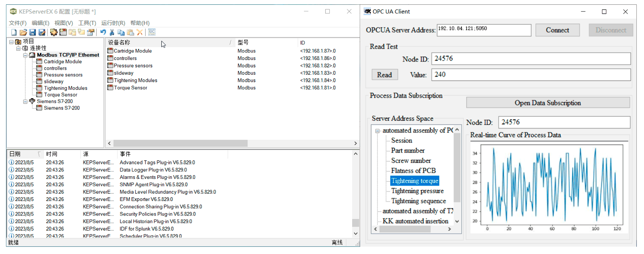Open the 视图(V) menu
Screen dimensions: 644x254
click(x=63, y=23)
